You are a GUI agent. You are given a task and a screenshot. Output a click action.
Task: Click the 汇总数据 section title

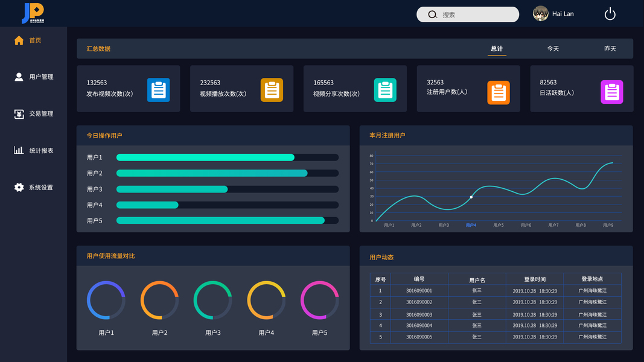(98, 48)
